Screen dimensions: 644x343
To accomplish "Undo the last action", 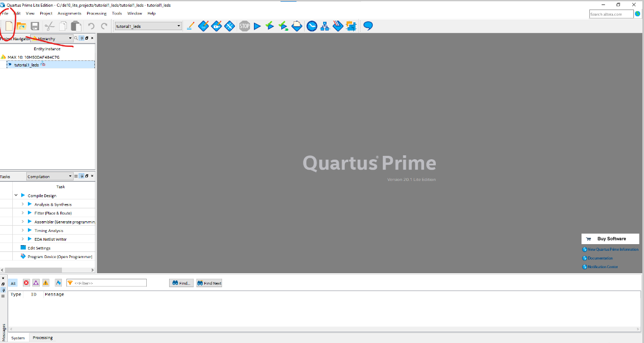I will coord(91,26).
